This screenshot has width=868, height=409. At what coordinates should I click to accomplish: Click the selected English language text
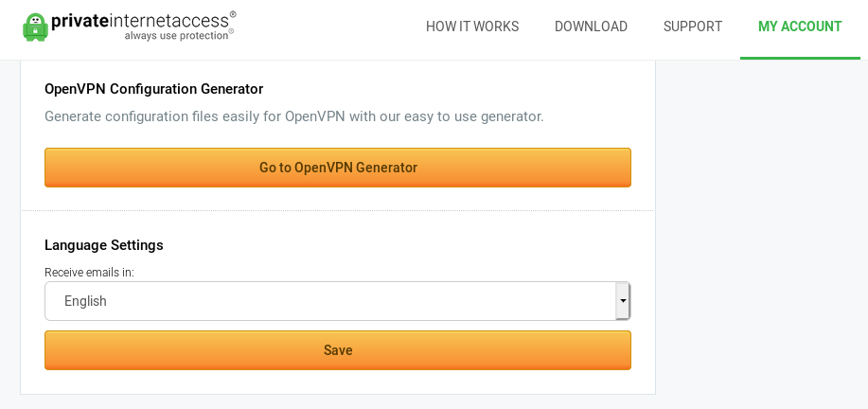[x=85, y=301]
